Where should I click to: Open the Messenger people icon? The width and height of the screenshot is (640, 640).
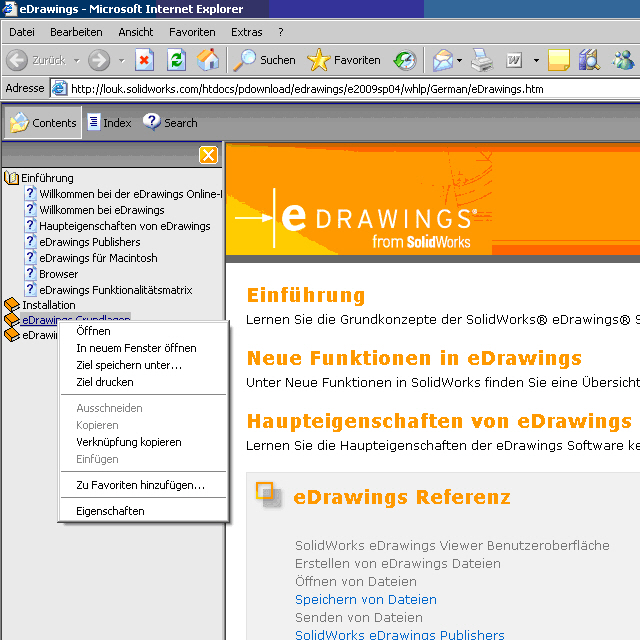(x=623, y=60)
